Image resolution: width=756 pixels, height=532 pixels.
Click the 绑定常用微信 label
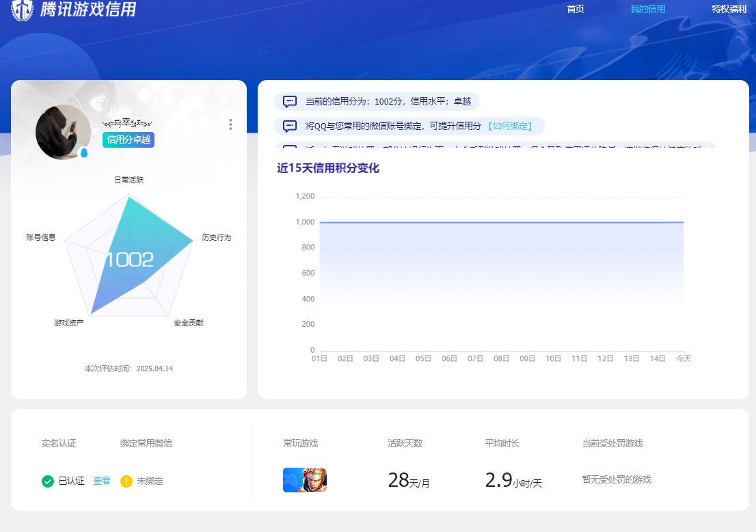pyautogui.click(x=146, y=443)
